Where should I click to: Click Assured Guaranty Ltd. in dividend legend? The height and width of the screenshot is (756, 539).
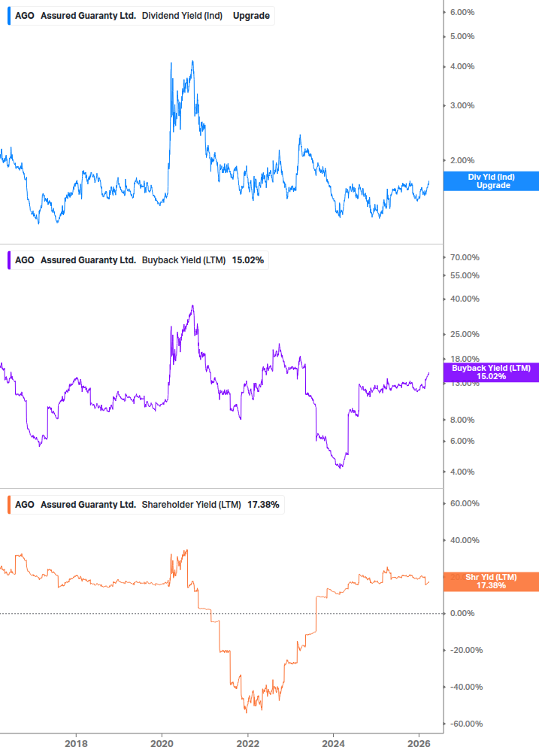(x=88, y=16)
